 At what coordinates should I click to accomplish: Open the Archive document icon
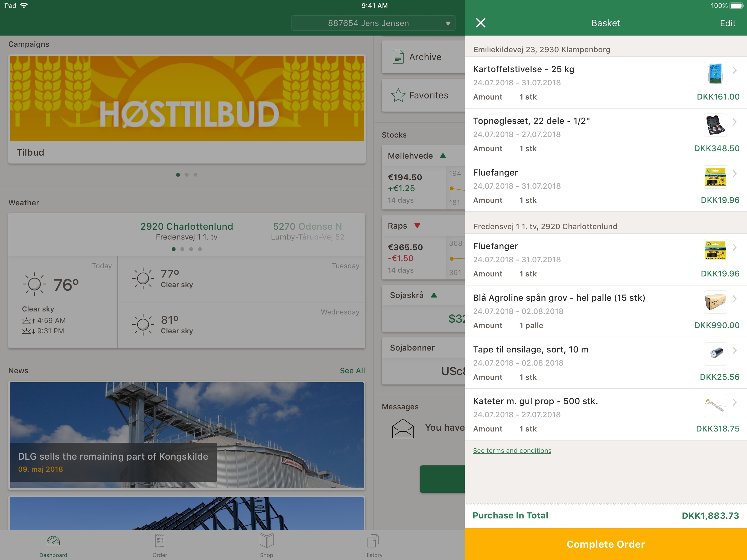[398, 57]
